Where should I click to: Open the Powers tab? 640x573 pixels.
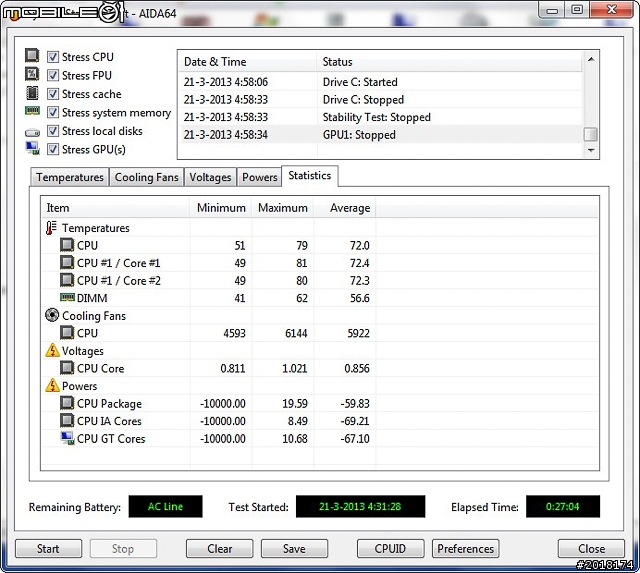260,177
